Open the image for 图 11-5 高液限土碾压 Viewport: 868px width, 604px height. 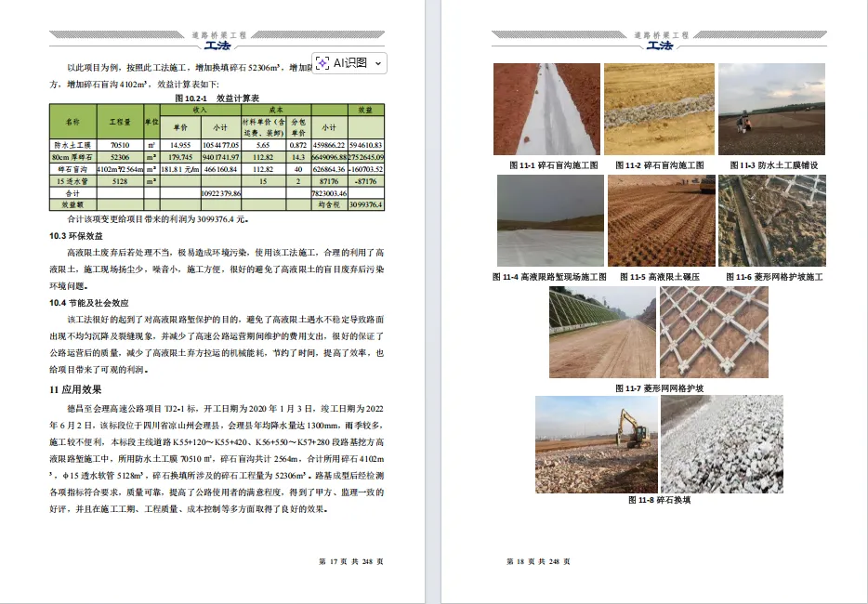tap(661, 221)
